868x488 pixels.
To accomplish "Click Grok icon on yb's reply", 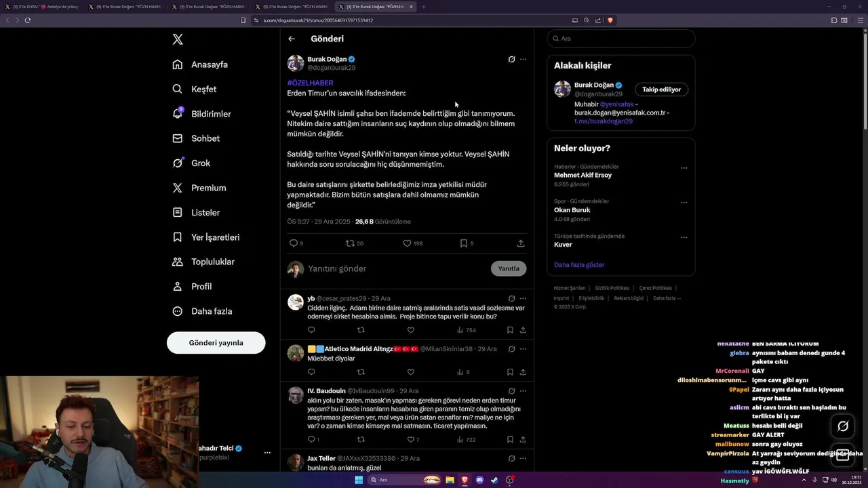I will tap(511, 298).
